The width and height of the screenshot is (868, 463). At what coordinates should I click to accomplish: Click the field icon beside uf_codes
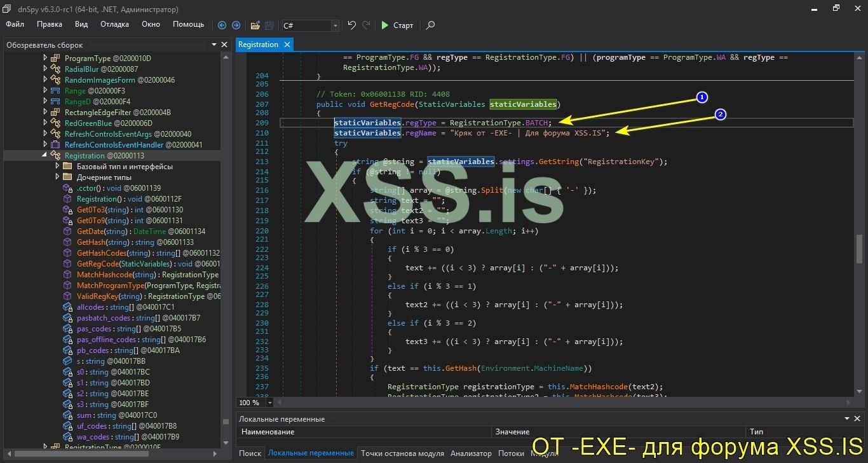(67, 426)
